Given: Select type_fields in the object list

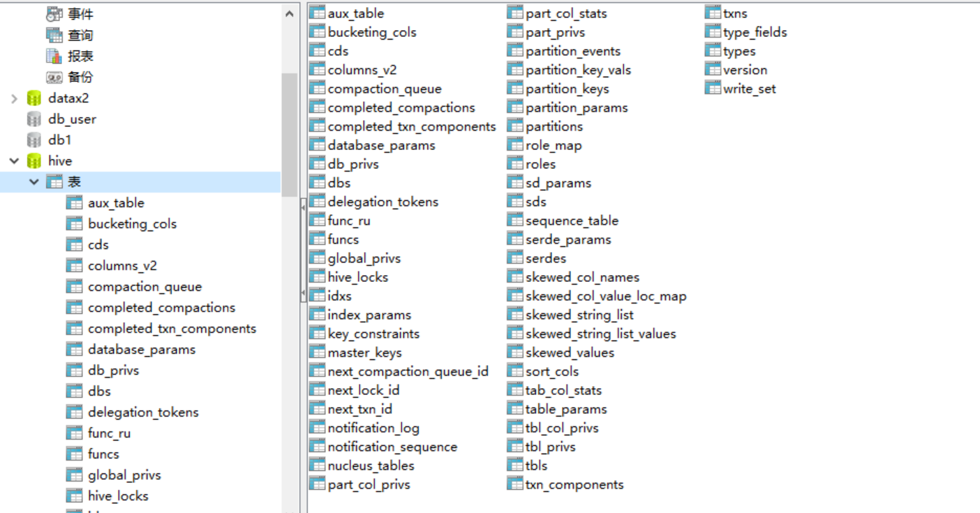Looking at the screenshot, I should pyautogui.click(x=755, y=32).
